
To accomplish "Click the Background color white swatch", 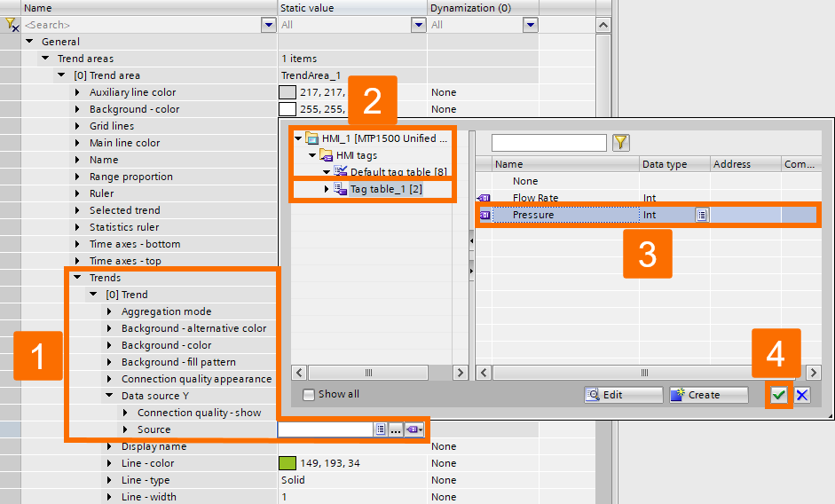I will coord(288,108).
